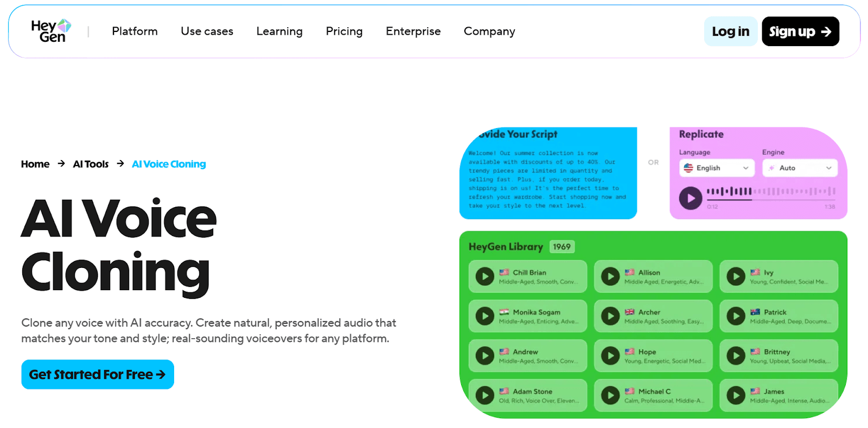Click the script text area
The height and width of the screenshot is (428, 868).
click(x=547, y=180)
